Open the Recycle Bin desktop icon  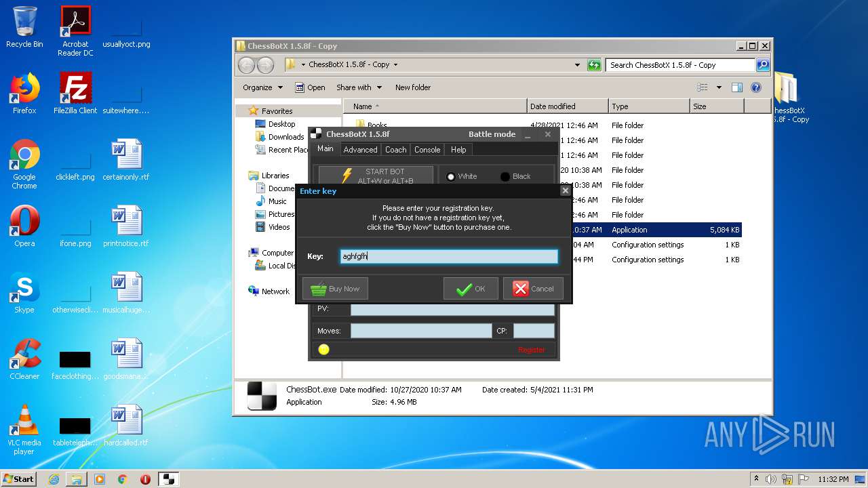click(24, 27)
